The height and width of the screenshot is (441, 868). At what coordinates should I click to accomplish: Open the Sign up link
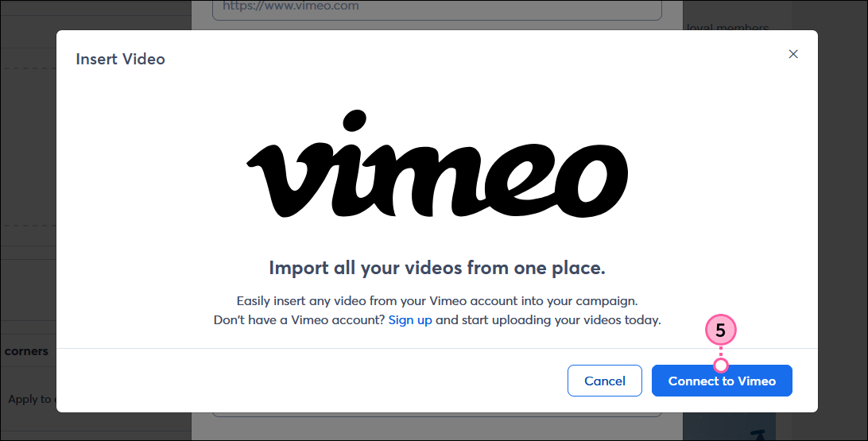(410, 319)
